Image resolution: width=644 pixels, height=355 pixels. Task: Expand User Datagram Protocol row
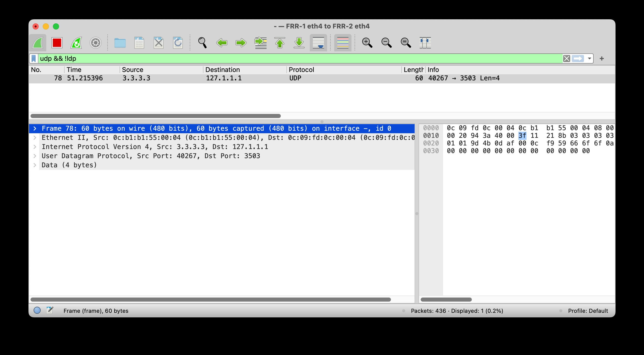35,156
